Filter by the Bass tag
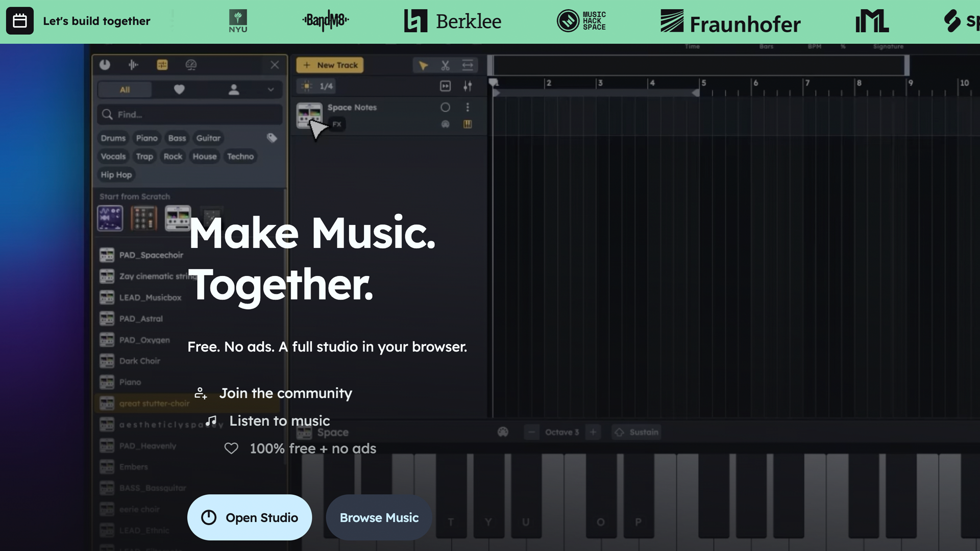This screenshot has height=551, width=980. click(x=177, y=138)
